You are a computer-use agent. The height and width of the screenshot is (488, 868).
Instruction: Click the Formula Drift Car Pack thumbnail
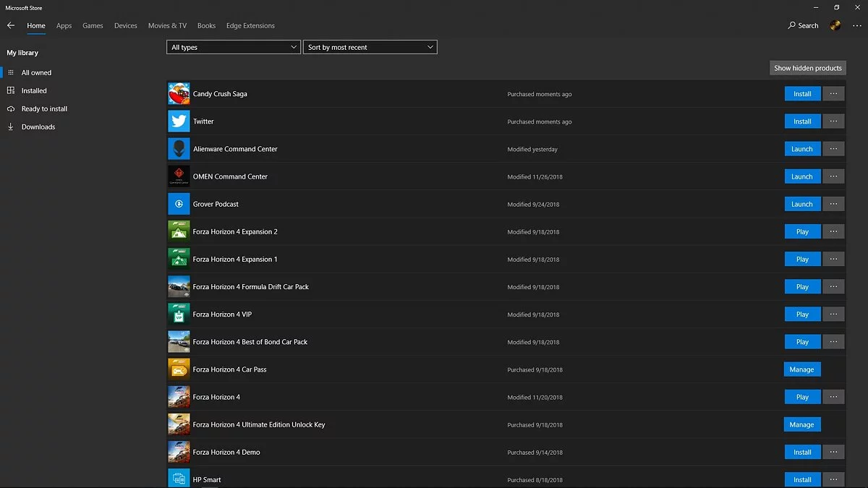click(179, 287)
